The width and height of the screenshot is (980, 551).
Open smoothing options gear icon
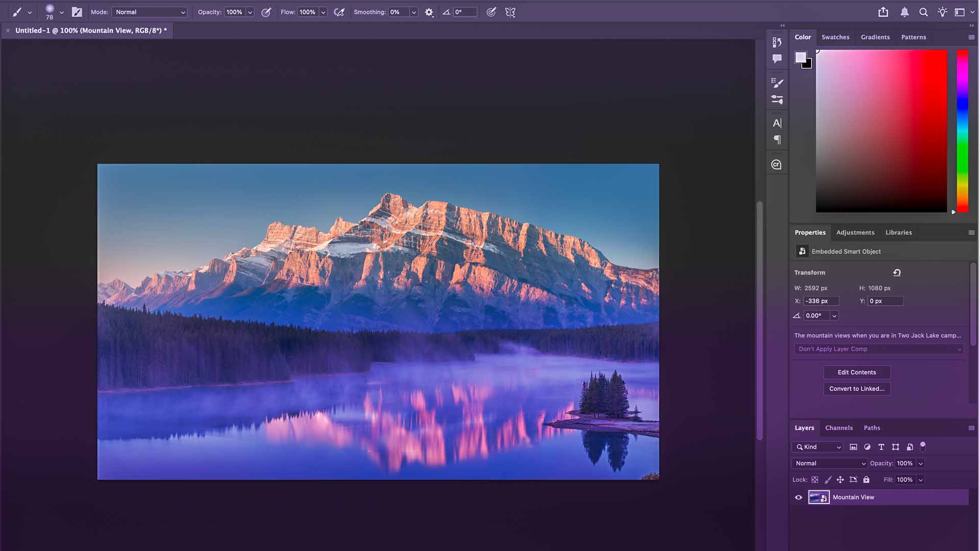tap(429, 12)
